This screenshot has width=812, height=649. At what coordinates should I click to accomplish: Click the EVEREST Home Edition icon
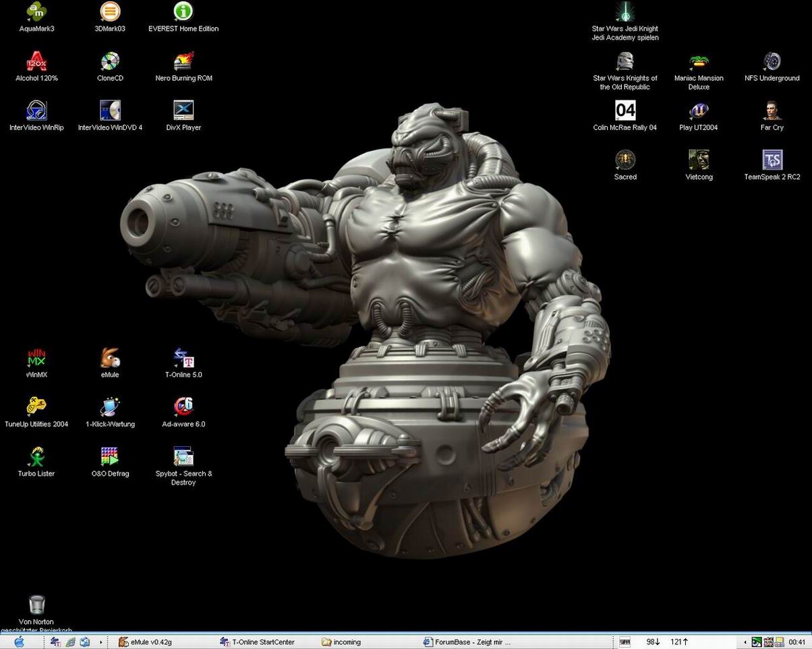coord(183,11)
